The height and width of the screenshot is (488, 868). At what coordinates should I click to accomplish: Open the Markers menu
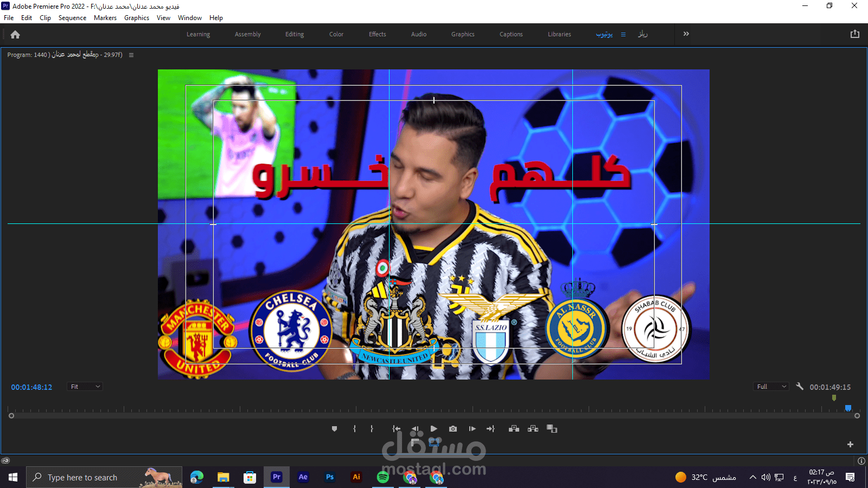[105, 18]
